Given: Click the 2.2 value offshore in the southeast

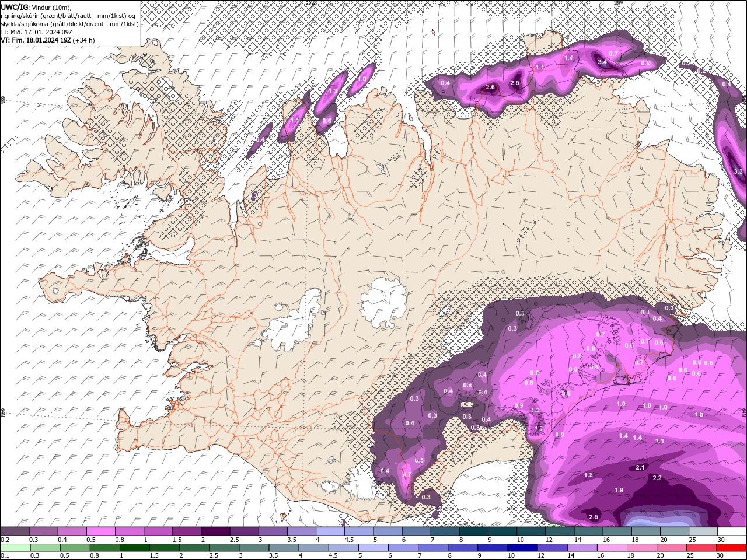Looking at the screenshot, I should coord(657,478).
